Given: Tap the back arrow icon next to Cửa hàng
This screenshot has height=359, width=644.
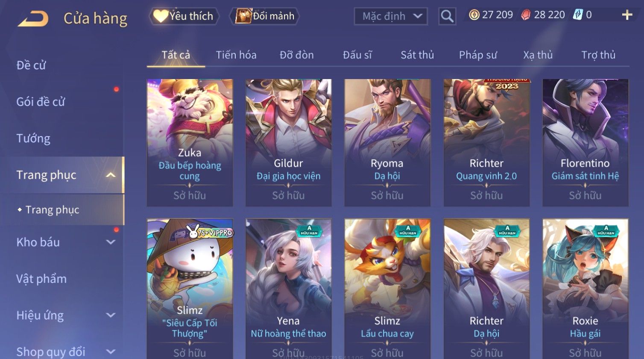Looking at the screenshot, I should pyautogui.click(x=33, y=18).
